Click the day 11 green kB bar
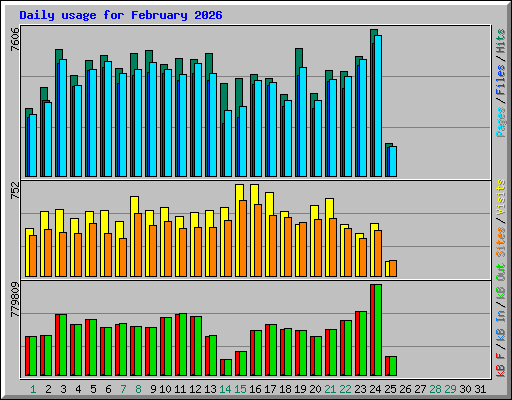The height and width of the screenshot is (400, 512). click(183, 345)
